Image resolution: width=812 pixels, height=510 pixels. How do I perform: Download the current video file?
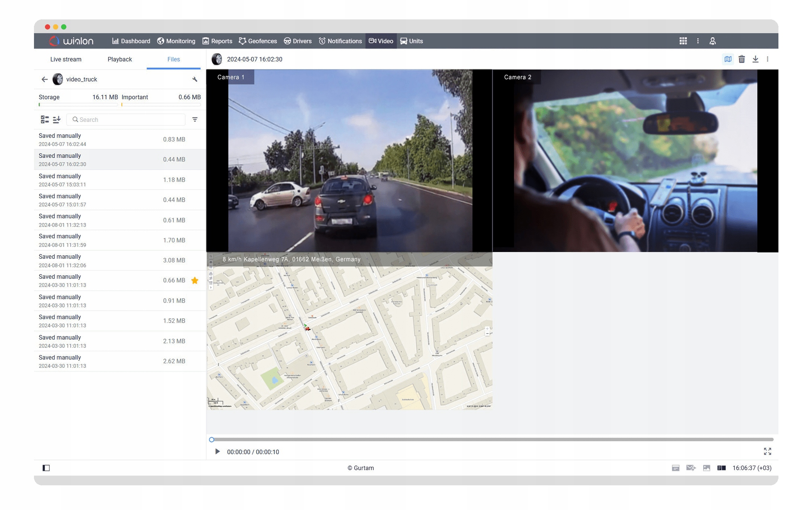pyautogui.click(x=755, y=59)
